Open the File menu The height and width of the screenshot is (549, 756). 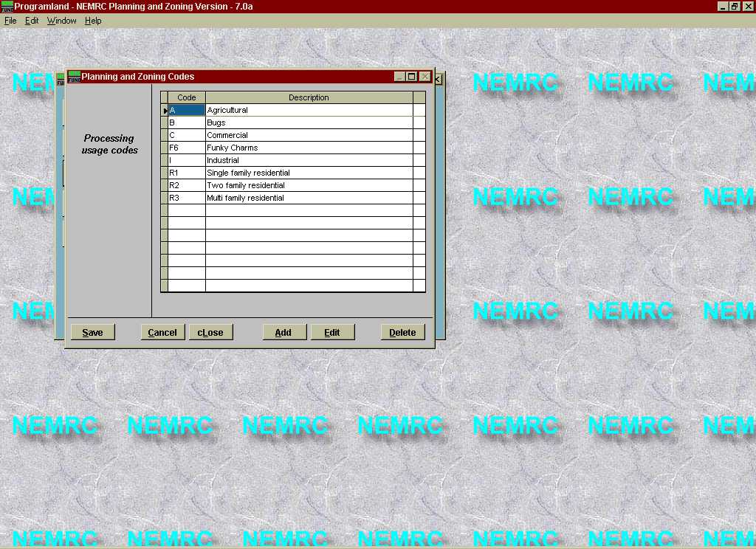click(x=10, y=21)
